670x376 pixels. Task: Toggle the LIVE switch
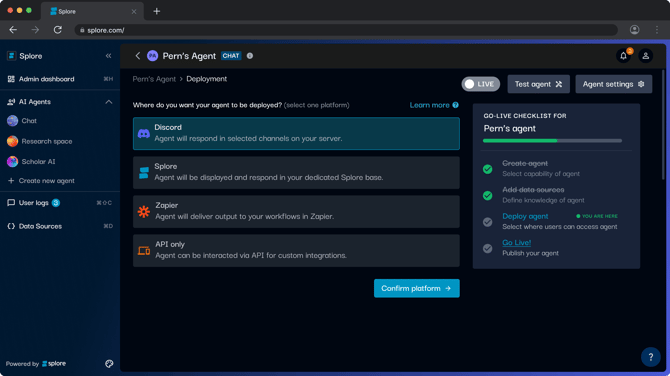coord(481,84)
